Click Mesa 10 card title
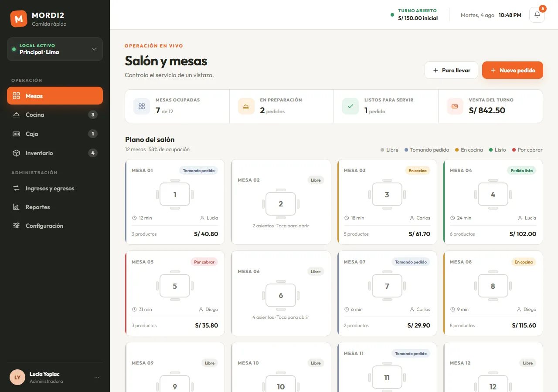The width and height of the screenshot is (558, 392). pos(248,363)
